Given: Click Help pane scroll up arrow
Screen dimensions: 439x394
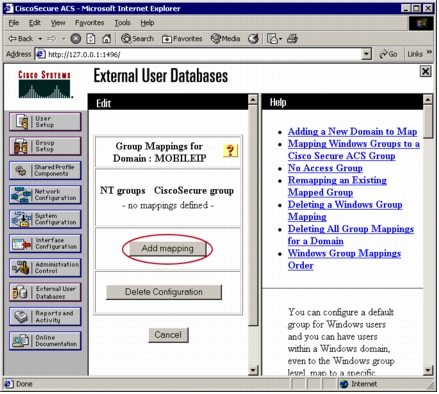Looking at the screenshot, I should tap(428, 99).
